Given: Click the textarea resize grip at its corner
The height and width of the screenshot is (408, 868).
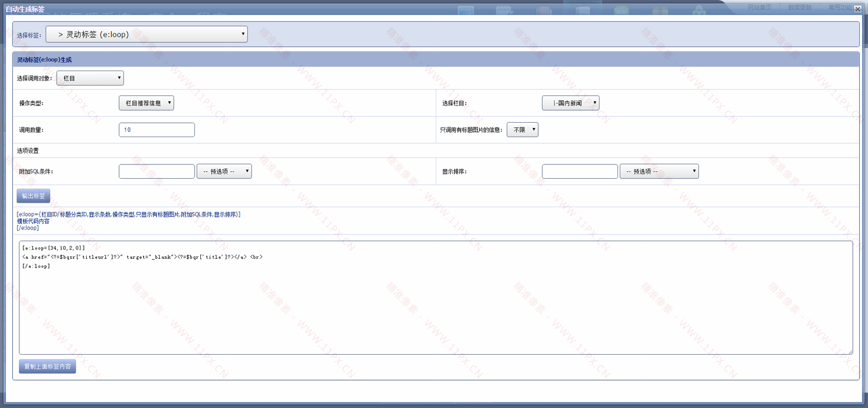Looking at the screenshot, I should (x=849, y=351).
